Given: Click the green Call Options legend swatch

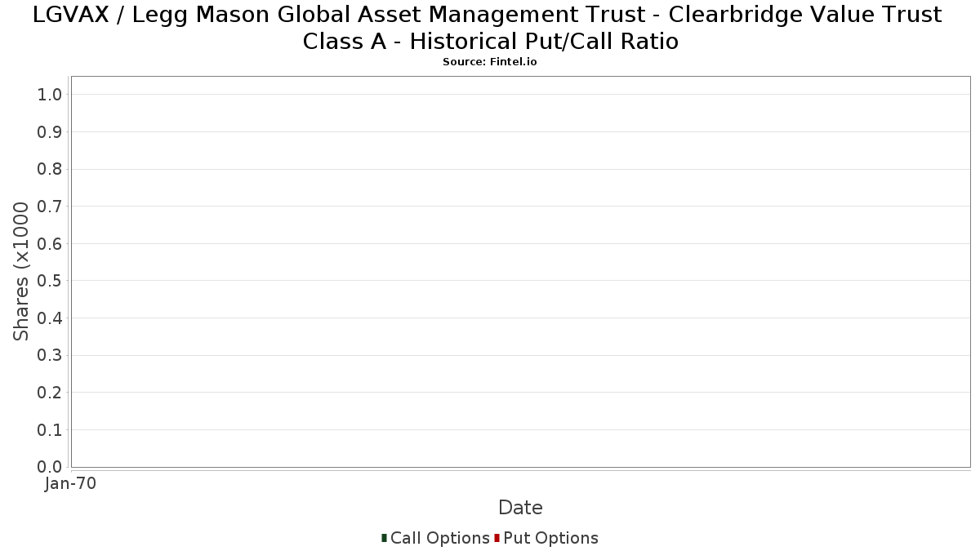Looking at the screenshot, I should coord(384,538).
